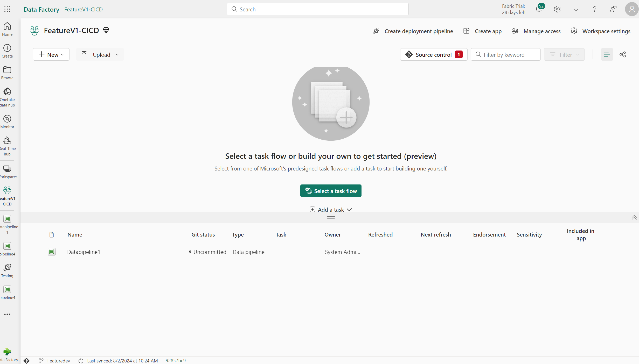Click the pane resize handle below Add a task
Image resolution: width=639 pixels, height=364 pixels.
click(x=331, y=217)
